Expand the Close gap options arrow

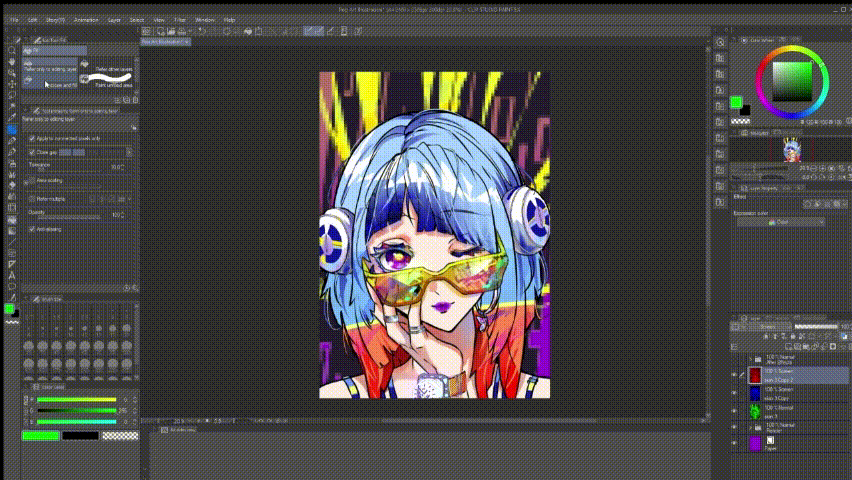[130, 152]
